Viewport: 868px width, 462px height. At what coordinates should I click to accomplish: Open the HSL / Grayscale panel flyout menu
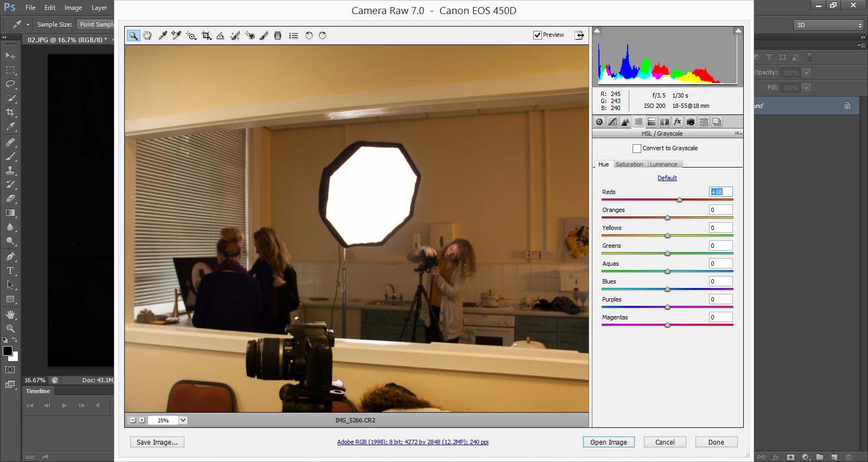tap(738, 133)
